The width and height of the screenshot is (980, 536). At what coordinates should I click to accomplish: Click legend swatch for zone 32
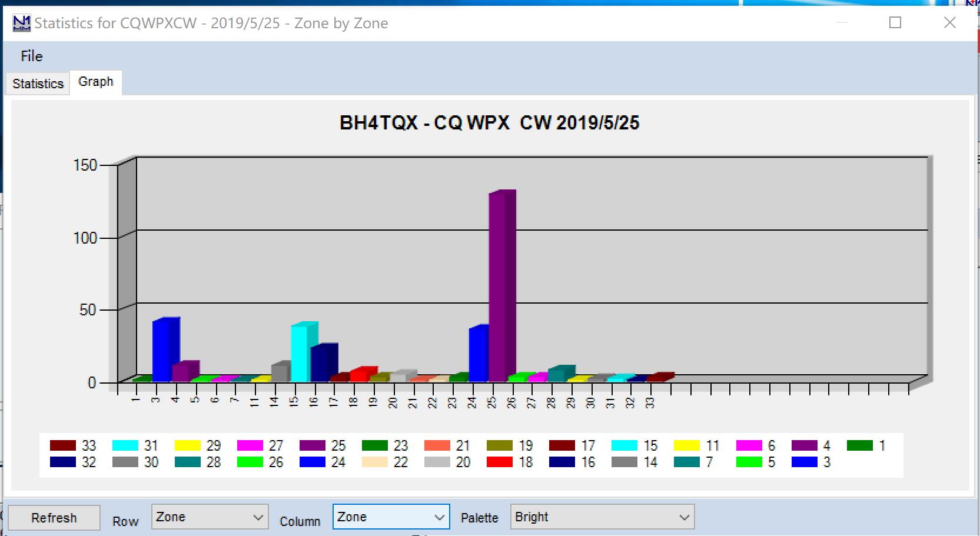(x=63, y=462)
